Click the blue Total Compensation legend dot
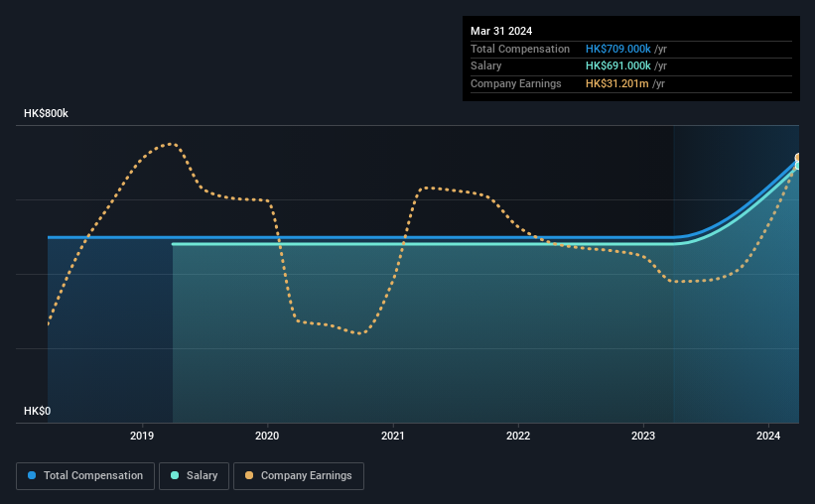Image resolution: width=815 pixels, height=504 pixels. pyautogui.click(x=32, y=475)
